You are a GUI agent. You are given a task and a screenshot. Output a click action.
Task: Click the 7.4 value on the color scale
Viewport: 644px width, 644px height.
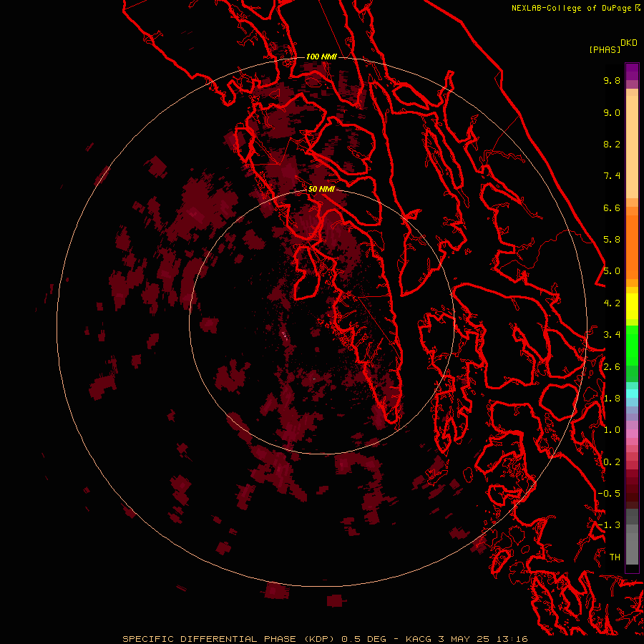tap(612, 176)
